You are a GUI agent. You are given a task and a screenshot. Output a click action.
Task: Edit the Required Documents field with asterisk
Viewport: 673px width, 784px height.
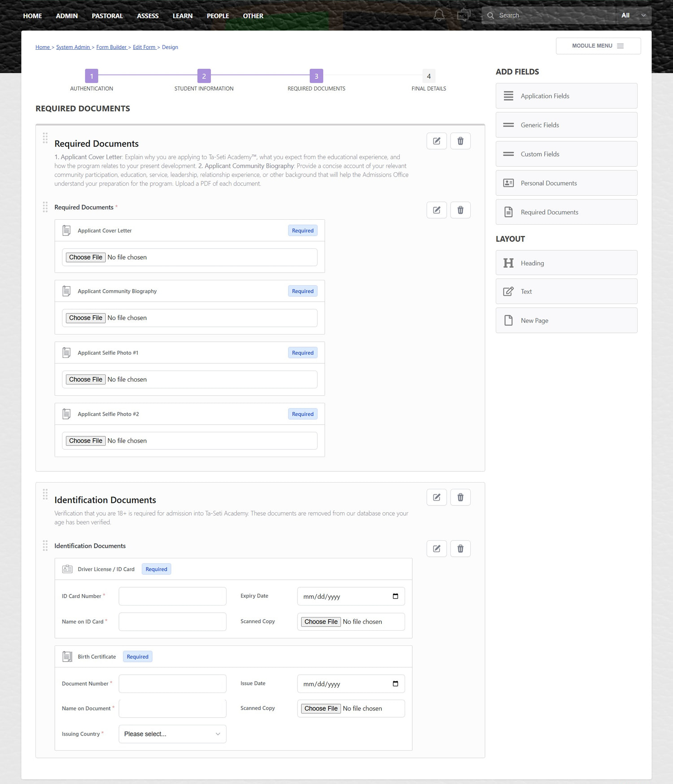pos(437,210)
